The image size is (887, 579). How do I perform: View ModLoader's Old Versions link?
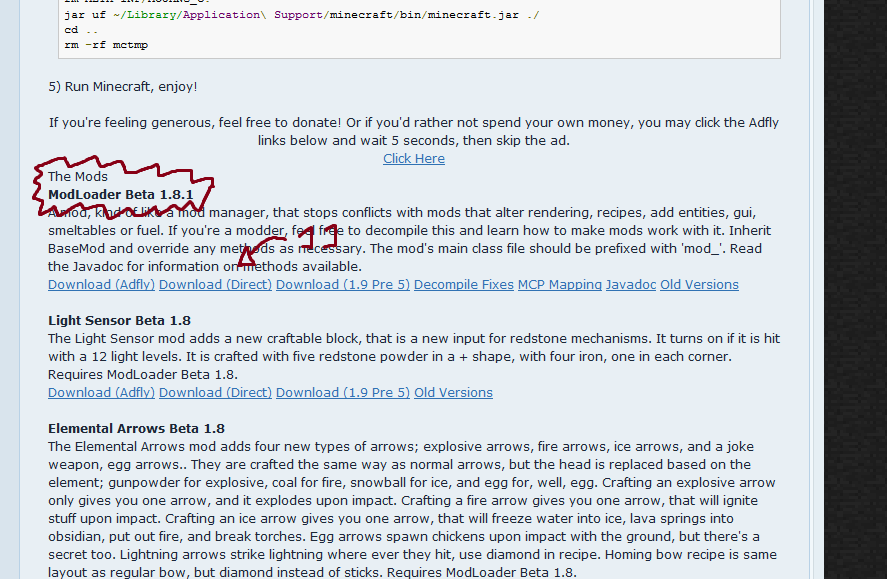click(699, 285)
